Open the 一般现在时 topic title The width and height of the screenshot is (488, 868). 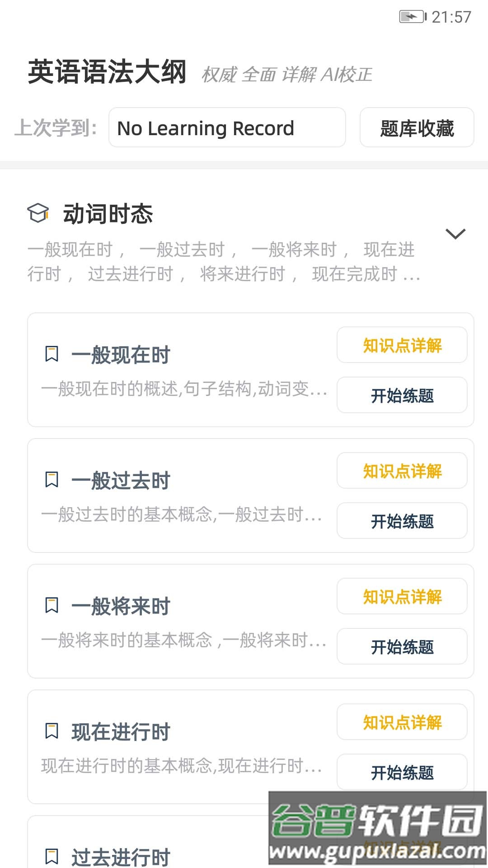click(x=121, y=355)
